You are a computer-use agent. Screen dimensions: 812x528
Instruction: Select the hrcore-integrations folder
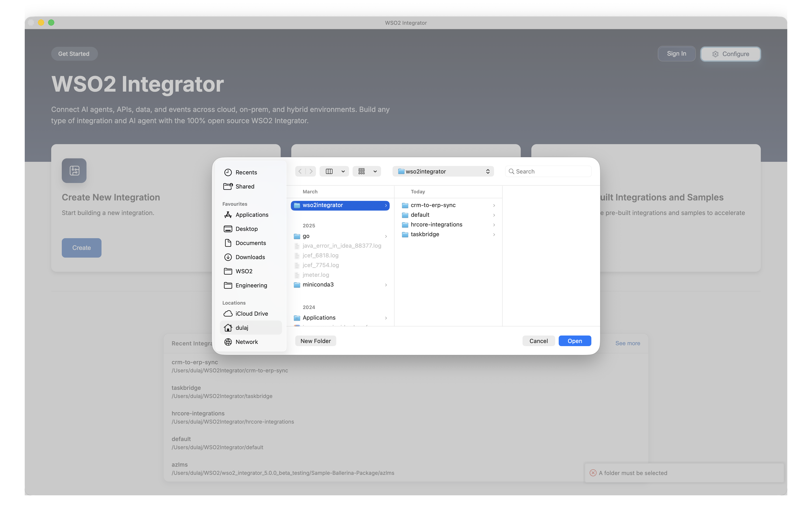click(x=448, y=224)
